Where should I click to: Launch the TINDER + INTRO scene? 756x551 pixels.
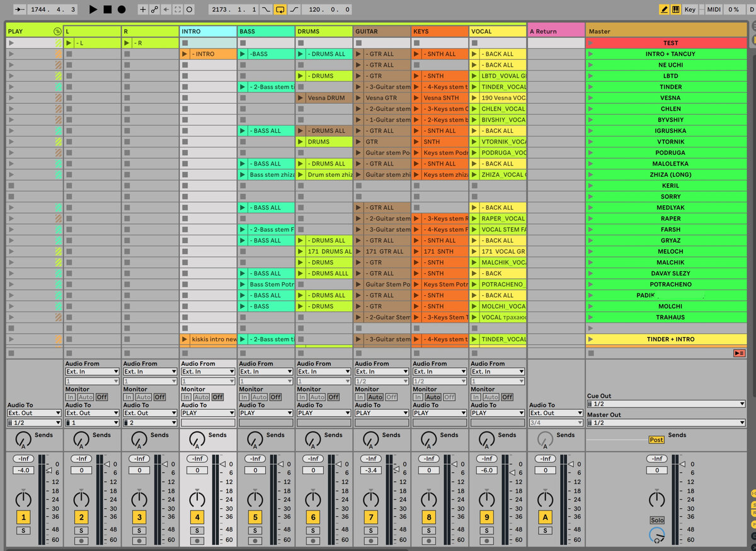591,339
